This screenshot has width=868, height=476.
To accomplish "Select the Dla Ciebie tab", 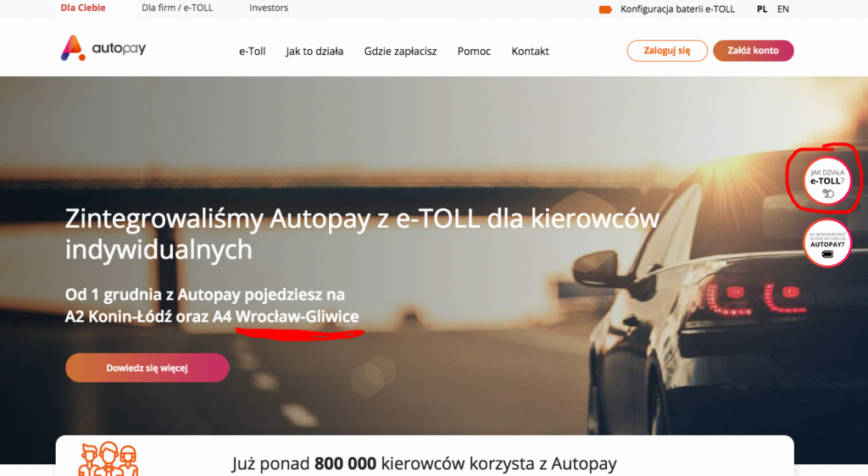I will coord(83,8).
